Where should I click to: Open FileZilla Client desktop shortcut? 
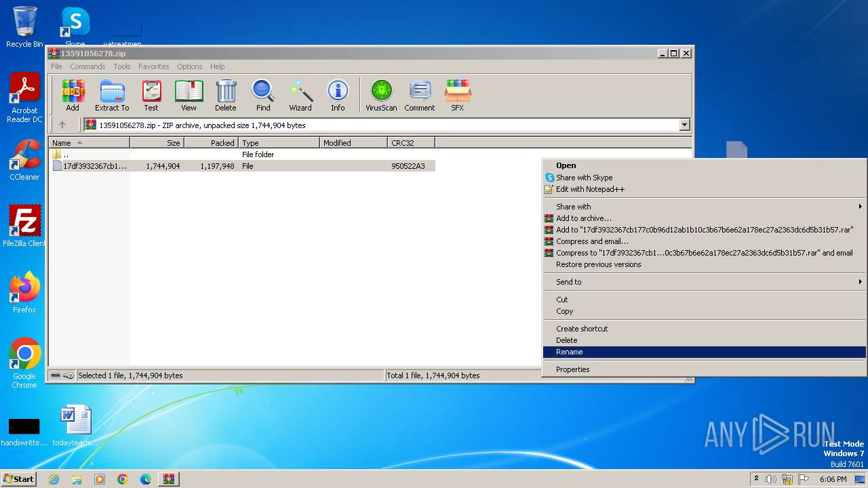point(24,226)
